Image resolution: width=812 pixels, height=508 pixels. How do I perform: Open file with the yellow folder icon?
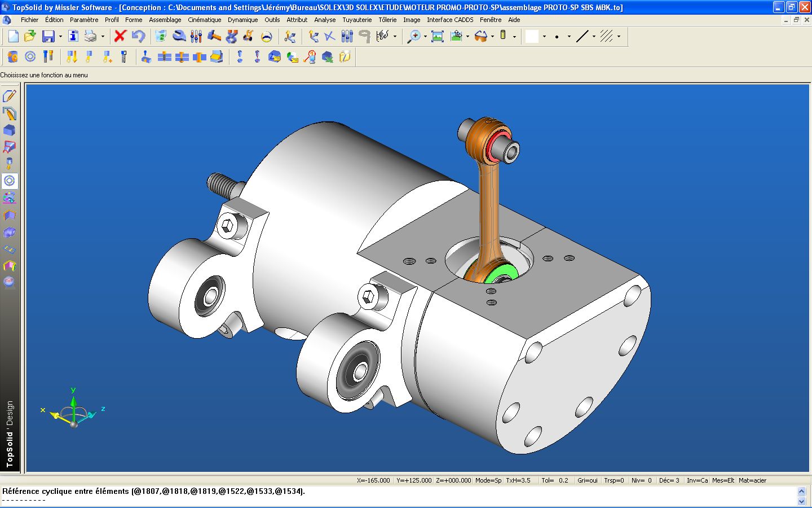pos(30,37)
